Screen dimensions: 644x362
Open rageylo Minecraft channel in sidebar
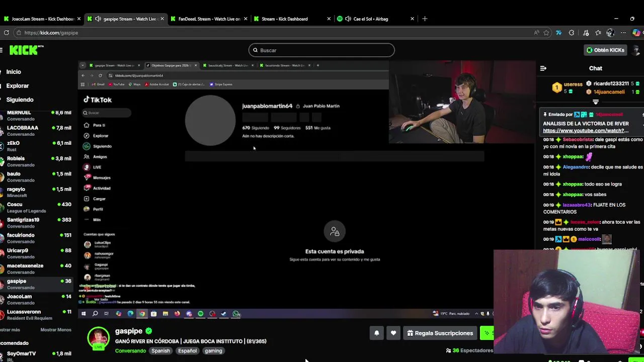(x=36, y=192)
